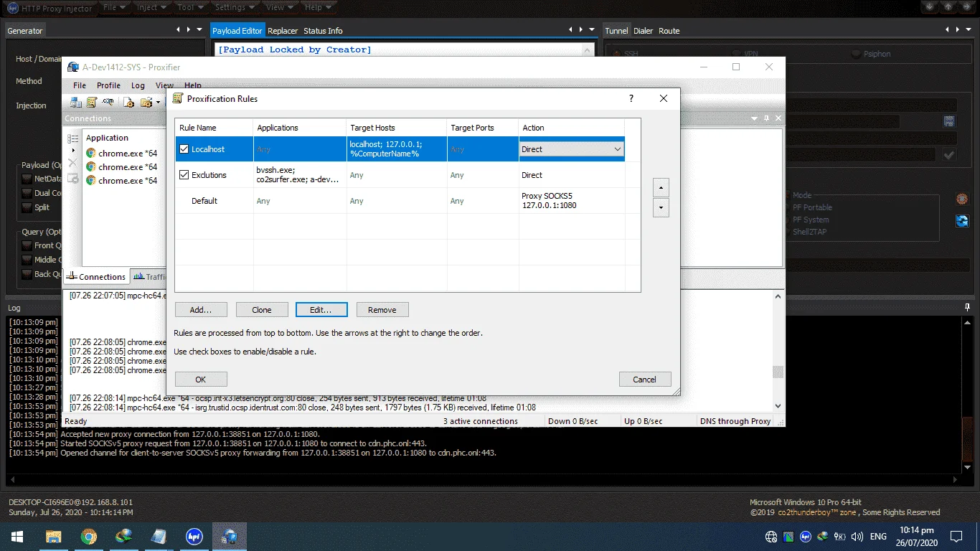This screenshot has width=980, height=551.
Task: Open the Settings dropdown menu
Action: click(235, 7)
